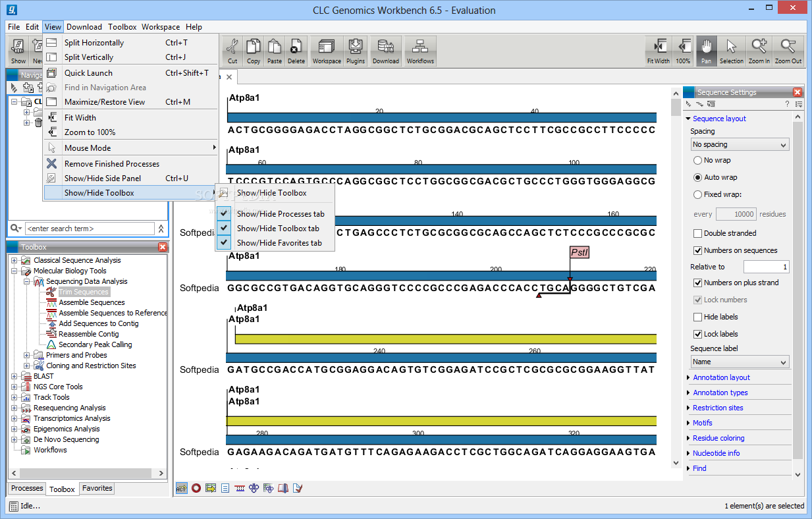Choose Quick Launch in the View menu

[130, 73]
